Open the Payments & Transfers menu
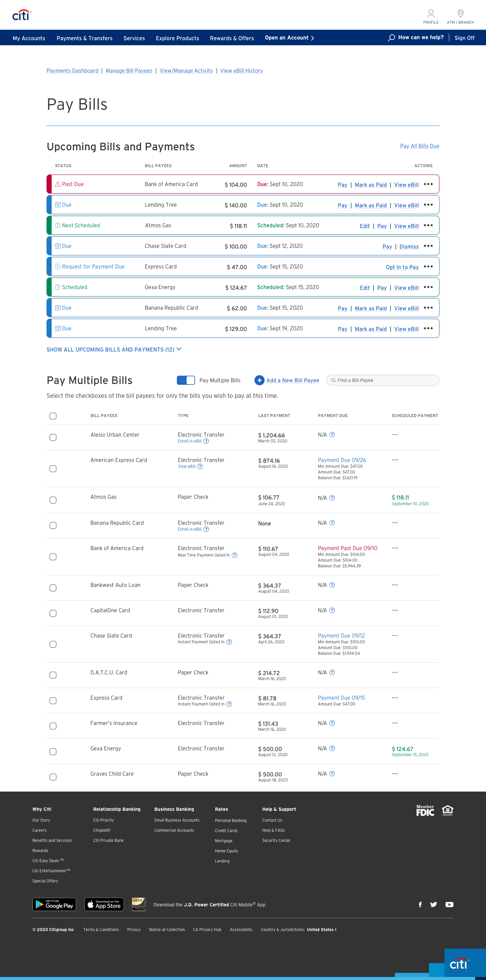The image size is (486, 980). point(84,38)
